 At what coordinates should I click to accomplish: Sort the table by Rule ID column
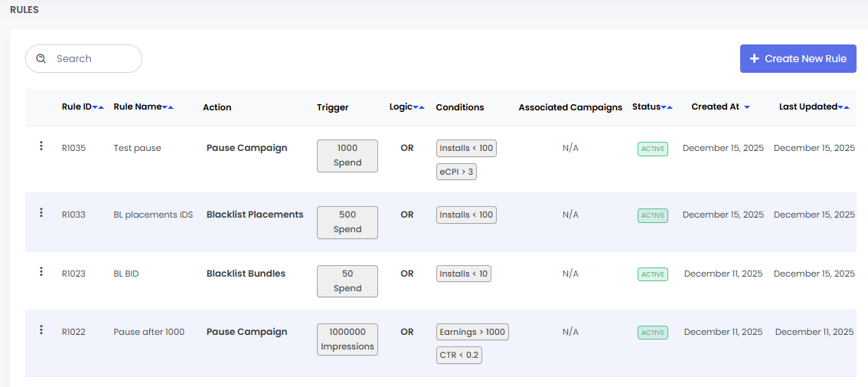(x=98, y=107)
